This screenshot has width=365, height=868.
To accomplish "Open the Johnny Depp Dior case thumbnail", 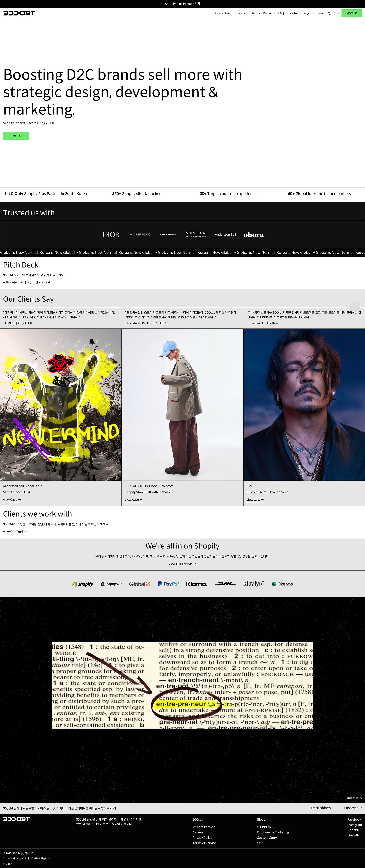I will pyautogui.click(x=304, y=404).
